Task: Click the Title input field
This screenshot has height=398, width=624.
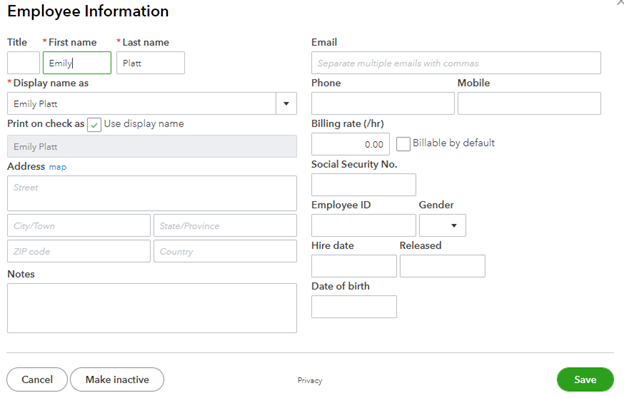Action: pos(23,63)
